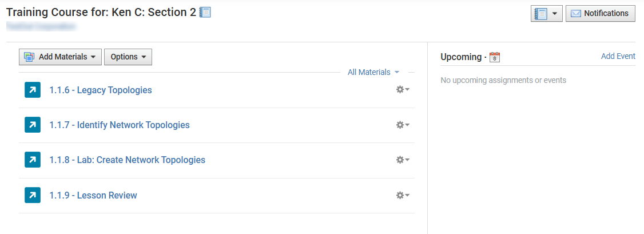This screenshot has height=234, width=644.
Task: Open the Options dropdown
Action: click(128, 57)
